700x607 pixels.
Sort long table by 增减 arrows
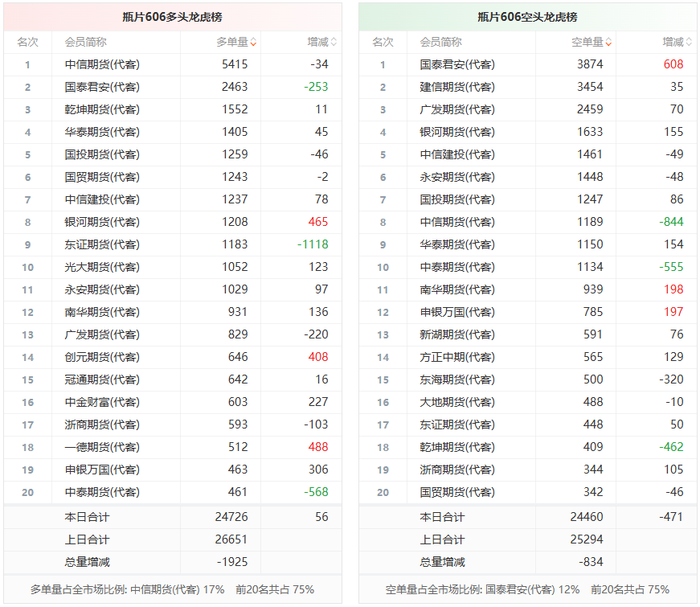[334, 43]
